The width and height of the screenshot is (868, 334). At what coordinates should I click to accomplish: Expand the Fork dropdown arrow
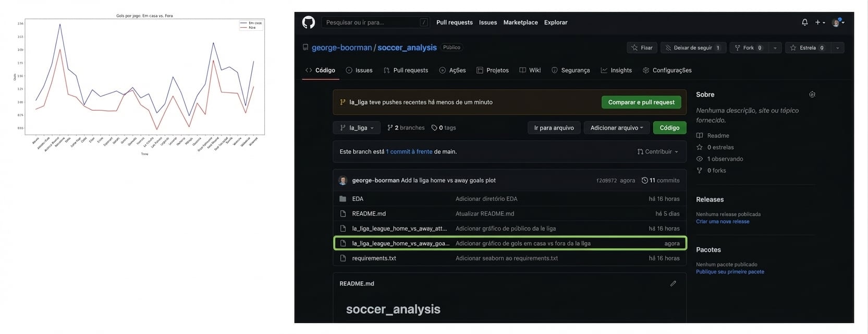(775, 47)
